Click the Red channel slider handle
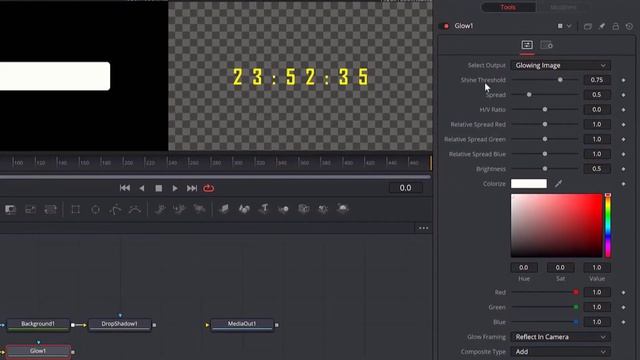Screen dimensions: 640x360 click(576, 292)
